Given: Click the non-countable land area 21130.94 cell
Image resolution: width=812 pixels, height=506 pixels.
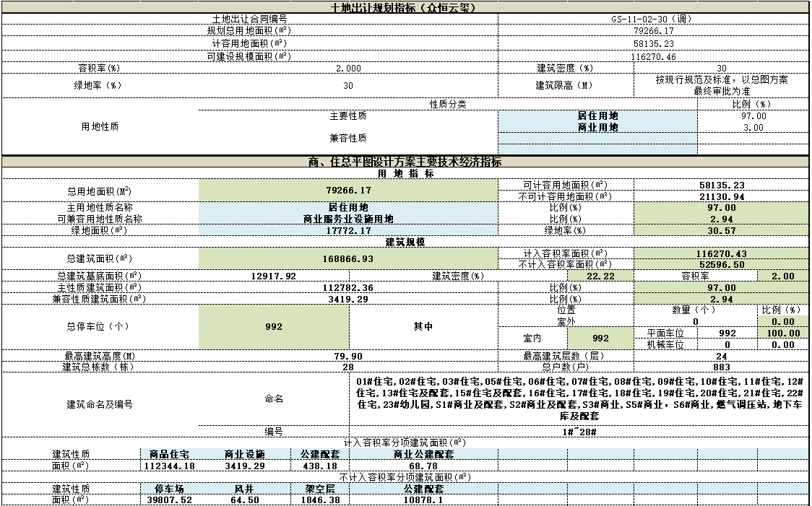Looking at the screenshot, I should pos(722,196).
